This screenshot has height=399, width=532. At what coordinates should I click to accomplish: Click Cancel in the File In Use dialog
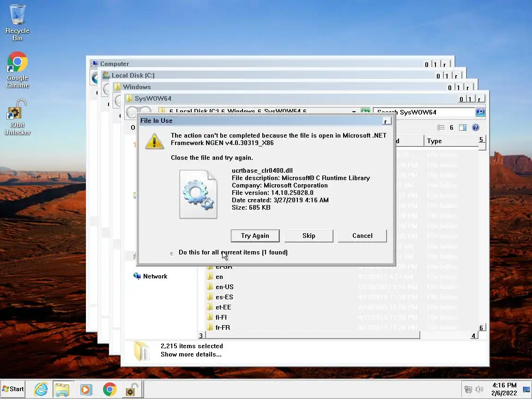(x=363, y=236)
